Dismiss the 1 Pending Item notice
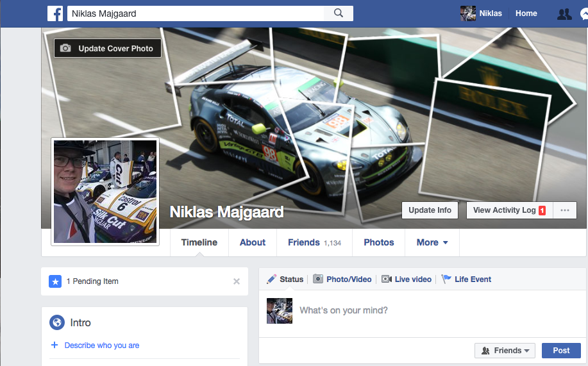The image size is (588, 366). pos(237,281)
